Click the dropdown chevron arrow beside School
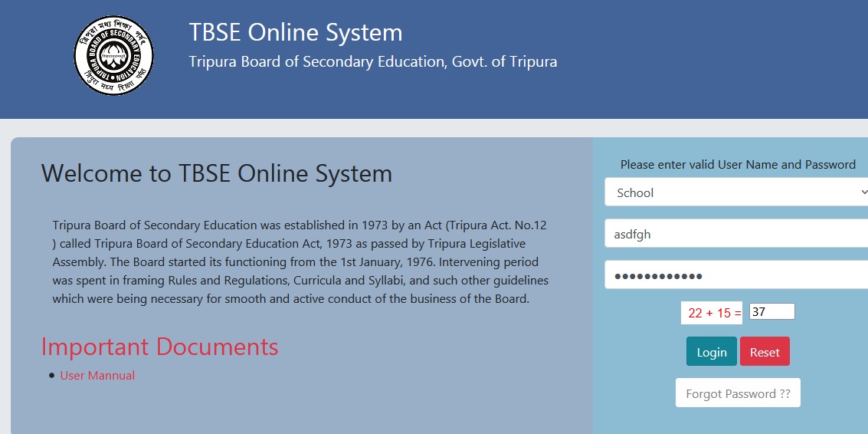 click(x=863, y=192)
